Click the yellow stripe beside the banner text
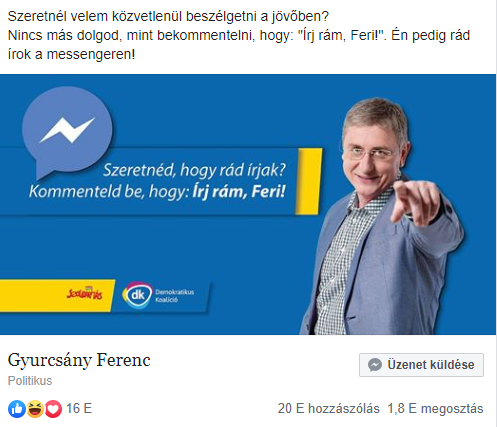 point(309,181)
